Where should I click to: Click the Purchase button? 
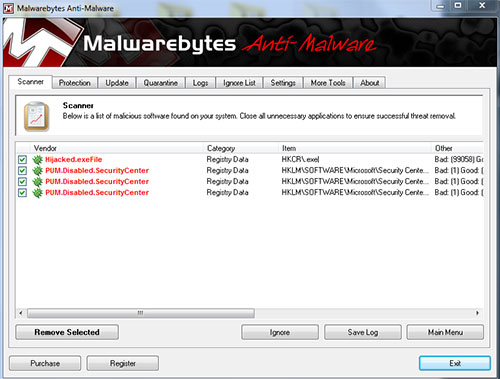click(45, 363)
